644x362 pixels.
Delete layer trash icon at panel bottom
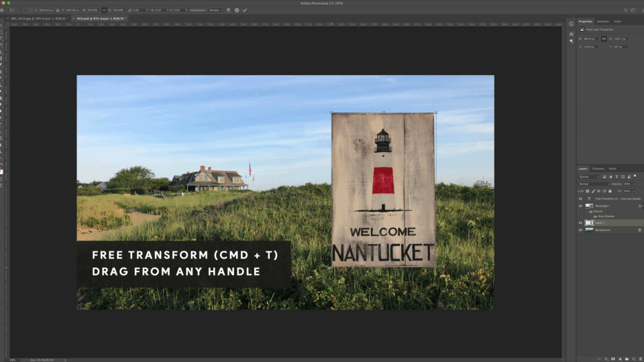coord(640,359)
